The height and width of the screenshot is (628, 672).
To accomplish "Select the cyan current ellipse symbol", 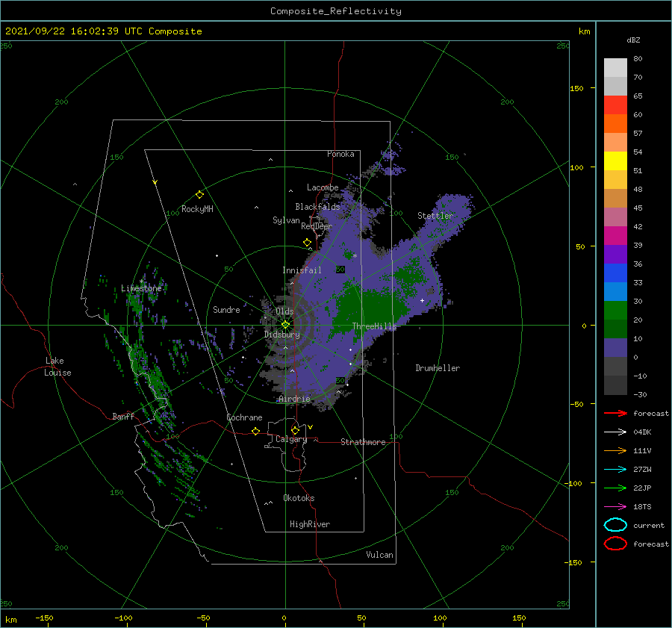I will [x=615, y=525].
